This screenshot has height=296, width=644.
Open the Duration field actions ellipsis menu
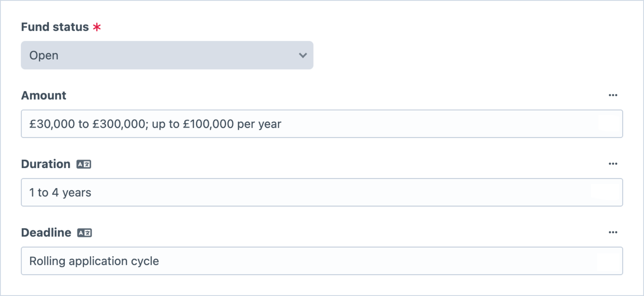click(613, 164)
